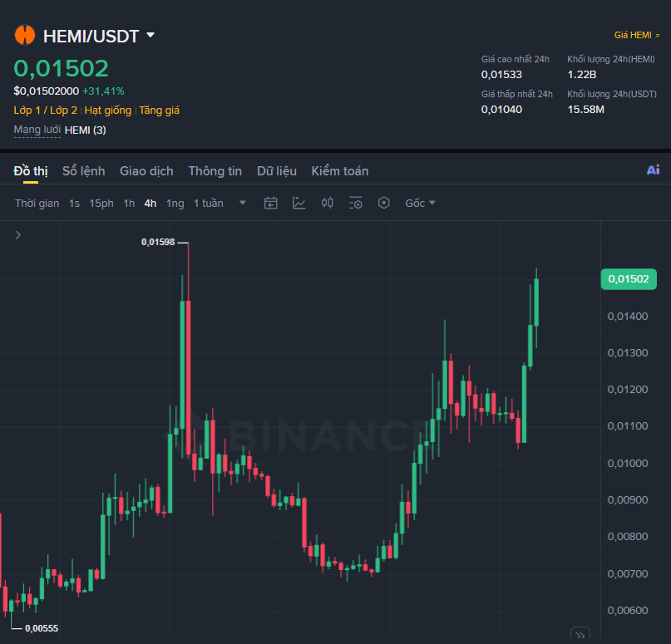The image size is (671, 644).
Task: Click the Lớp 1 / Lớp 2 tag
Action: point(46,111)
